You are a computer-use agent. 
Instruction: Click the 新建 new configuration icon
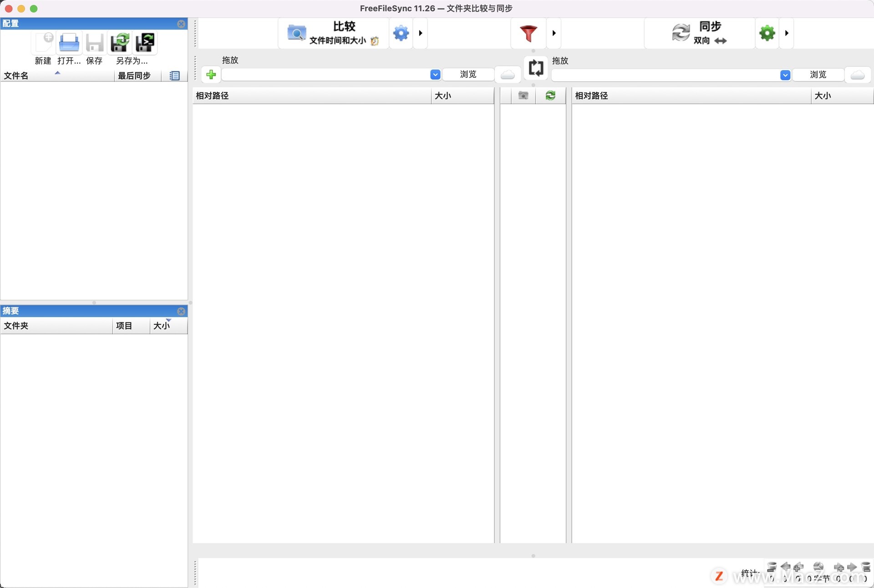coord(43,43)
